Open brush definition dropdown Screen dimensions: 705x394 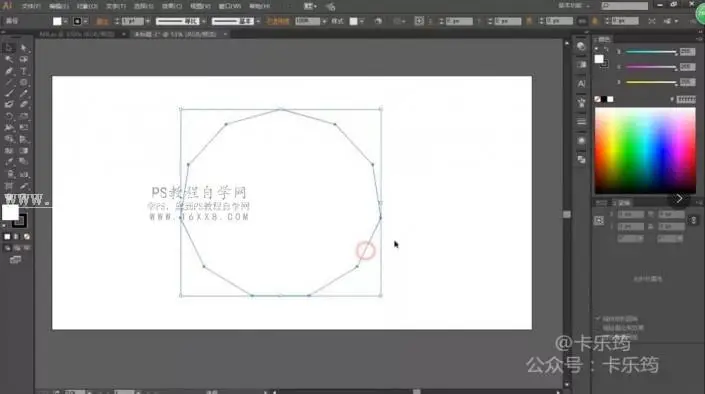[258, 21]
